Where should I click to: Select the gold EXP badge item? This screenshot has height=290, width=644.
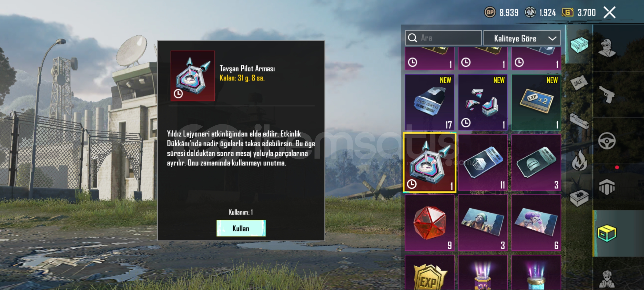(429, 273)
